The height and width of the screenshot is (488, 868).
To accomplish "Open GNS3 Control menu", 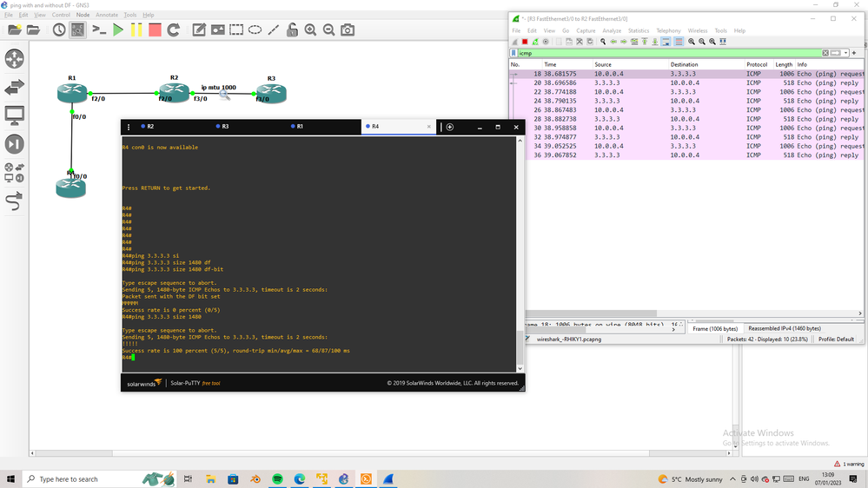I will coord(61,15).
